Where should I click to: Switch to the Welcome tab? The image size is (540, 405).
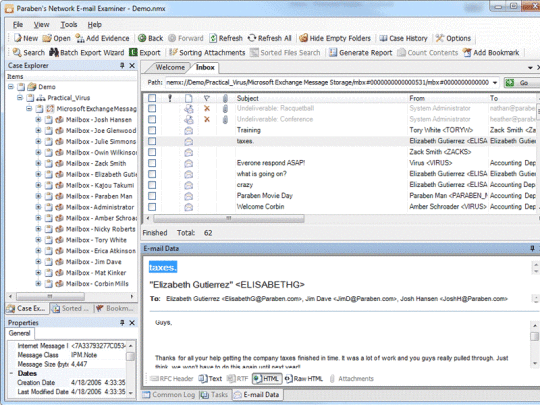[x=170, y=68]
